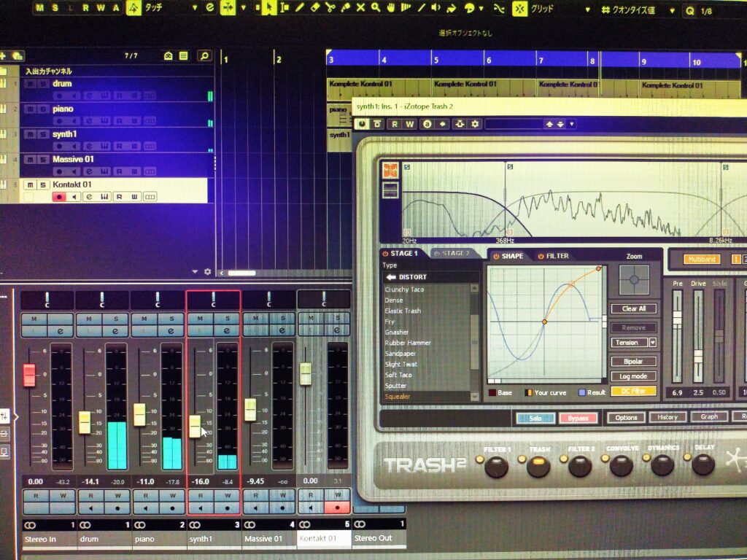The height and width of the screenshot is (560, 747).
Task: Load next preset with down arrow in plugin header
Action: coord(561,124)
